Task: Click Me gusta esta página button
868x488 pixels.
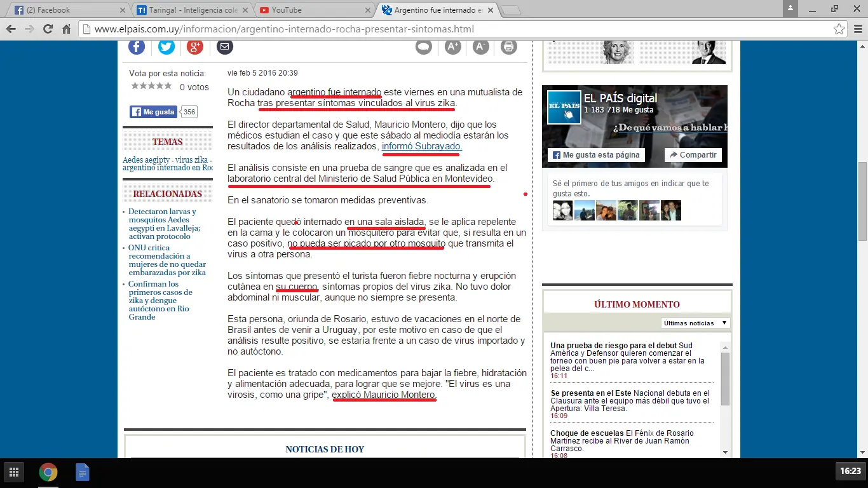Action: point(596,155)
